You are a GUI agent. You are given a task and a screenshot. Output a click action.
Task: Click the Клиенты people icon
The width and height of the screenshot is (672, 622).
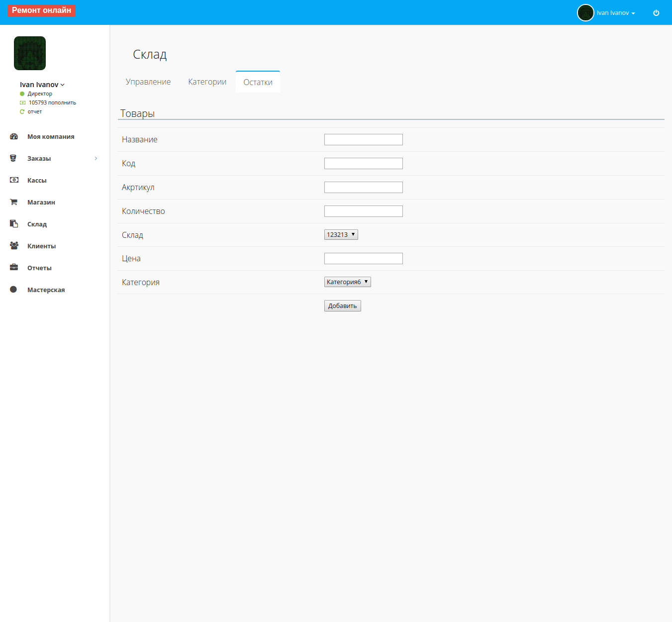pyautogui.click(x=14, y=246)
